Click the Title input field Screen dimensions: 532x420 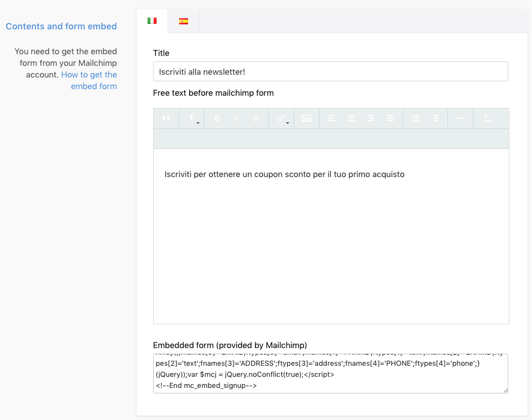pyautogui.click(x=331, y=71)
